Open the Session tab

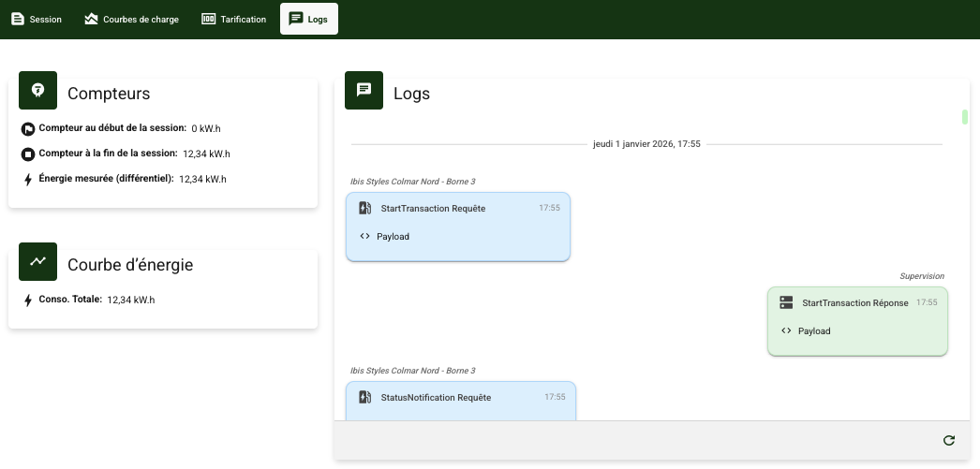click(37, 19)
